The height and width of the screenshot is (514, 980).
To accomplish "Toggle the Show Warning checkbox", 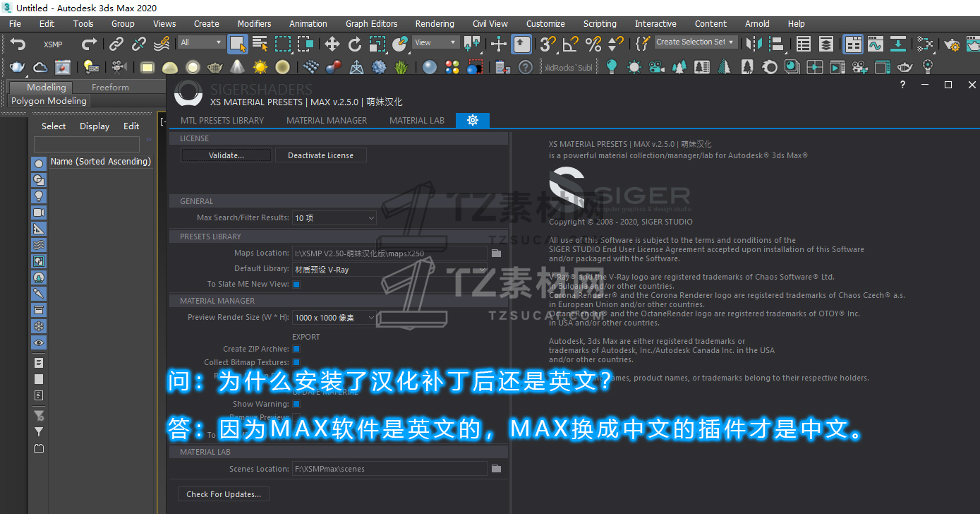I will (296, 404).
